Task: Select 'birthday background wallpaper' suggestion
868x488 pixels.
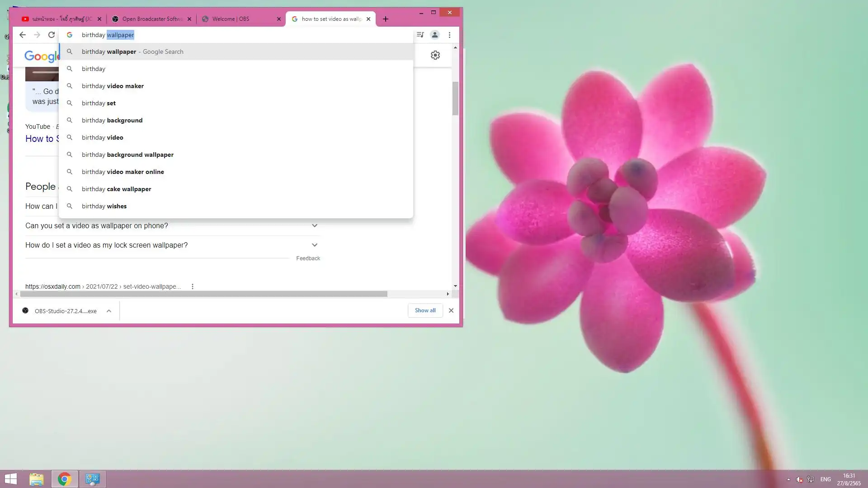Action: pyautogui.click(x=127, y=155)
